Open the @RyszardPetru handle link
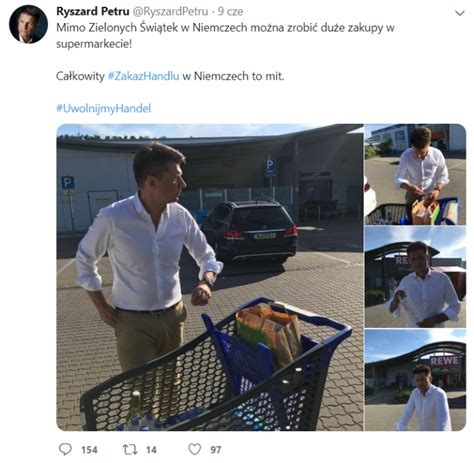Viewport: 474px width, 463px height. (x=170, y=11)
